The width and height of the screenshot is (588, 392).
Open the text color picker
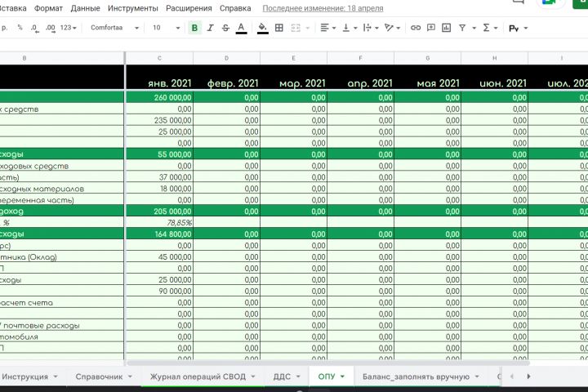point(241,28)
